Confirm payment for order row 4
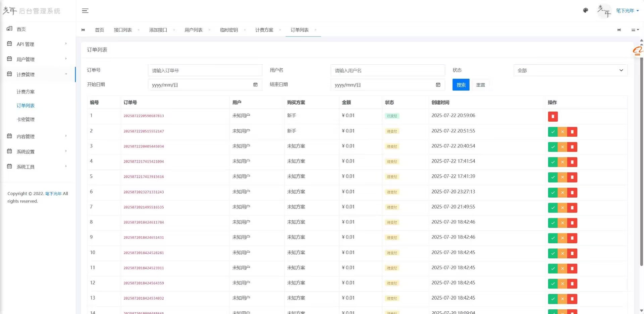644x314 pixels. 553,162
